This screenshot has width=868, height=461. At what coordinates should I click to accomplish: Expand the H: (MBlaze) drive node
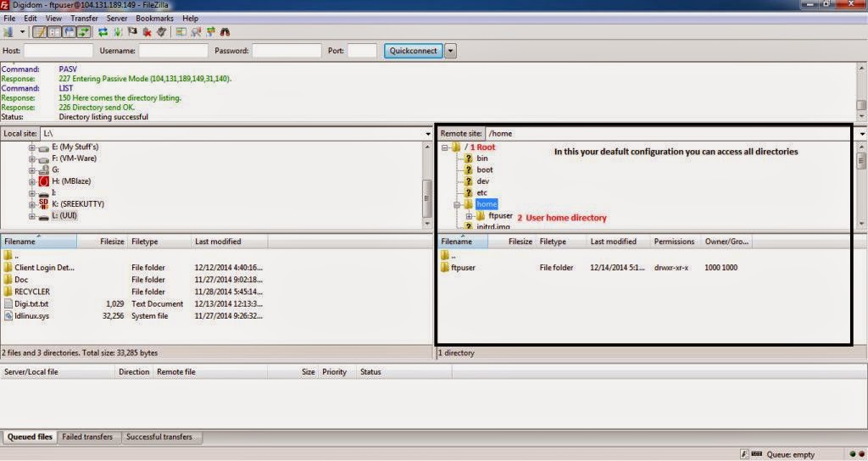pyautogui.click(x=32, y=181)
